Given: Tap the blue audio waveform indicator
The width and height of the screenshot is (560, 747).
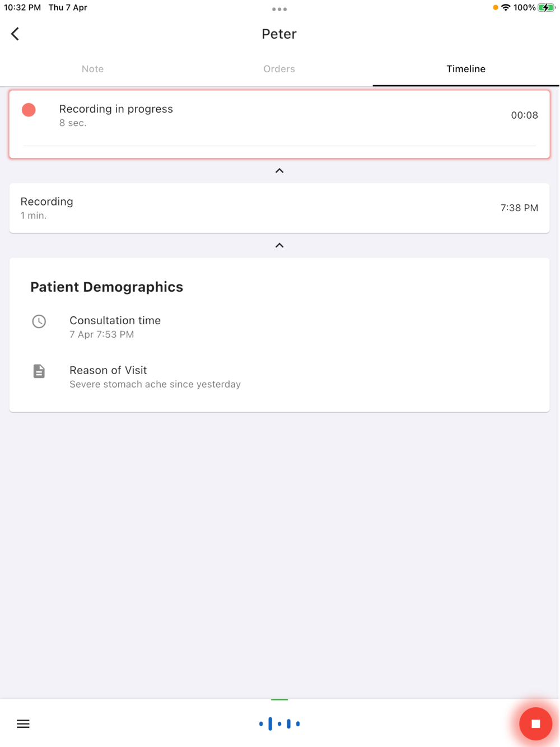Looking at the screenshot, I should (x=279, y=724).
